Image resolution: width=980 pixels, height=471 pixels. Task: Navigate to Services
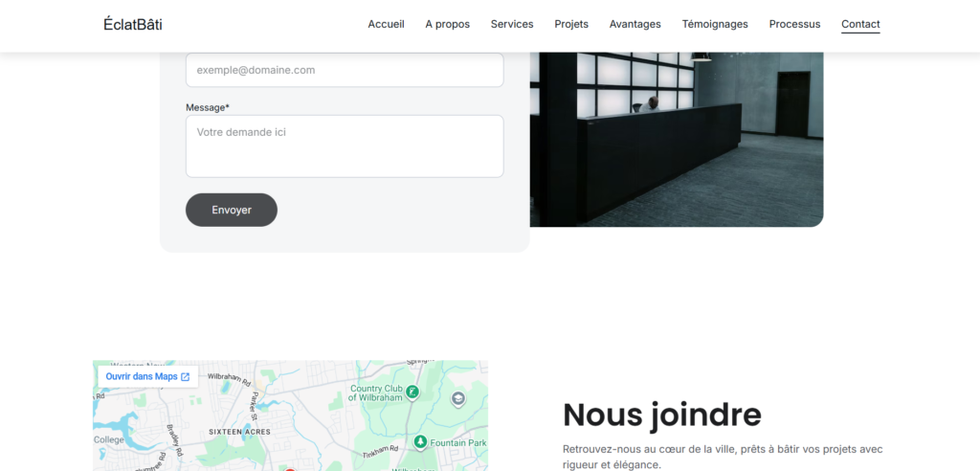click(512, 25)
